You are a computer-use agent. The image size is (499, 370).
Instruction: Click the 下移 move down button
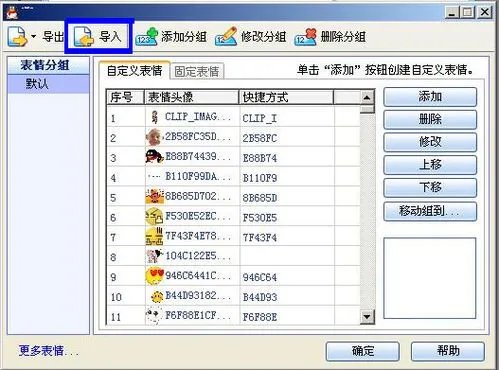click(430, 187)
